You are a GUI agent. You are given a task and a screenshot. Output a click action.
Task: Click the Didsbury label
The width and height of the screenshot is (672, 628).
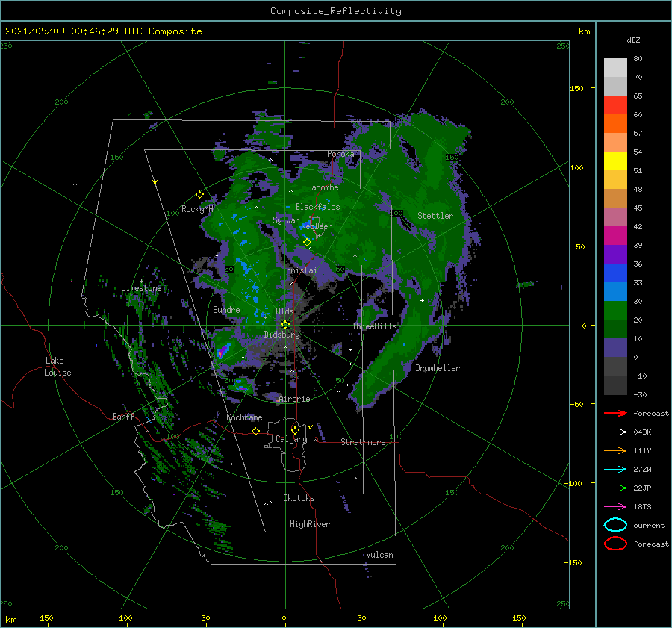click(282, 335)
